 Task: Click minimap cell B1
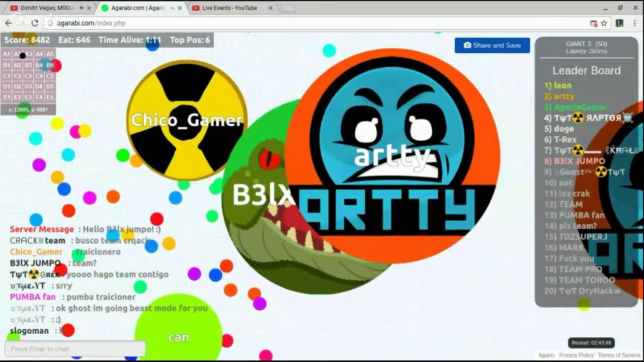tap(7, 65)
